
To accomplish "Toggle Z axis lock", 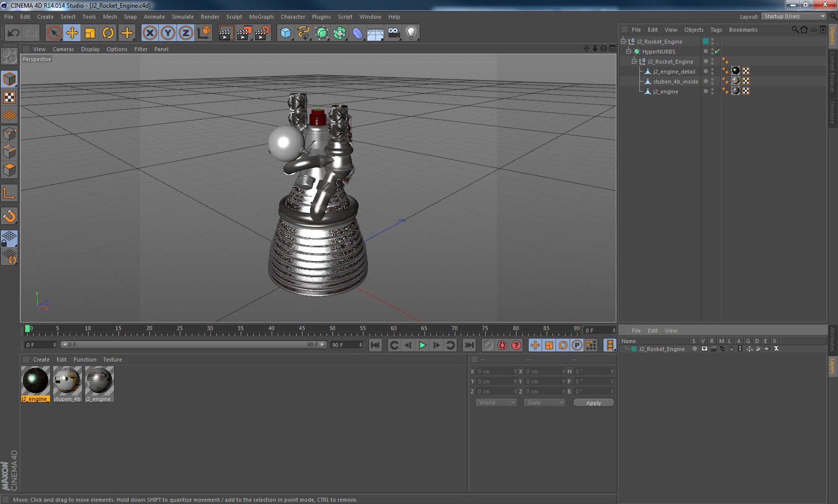I will (186, 33).
